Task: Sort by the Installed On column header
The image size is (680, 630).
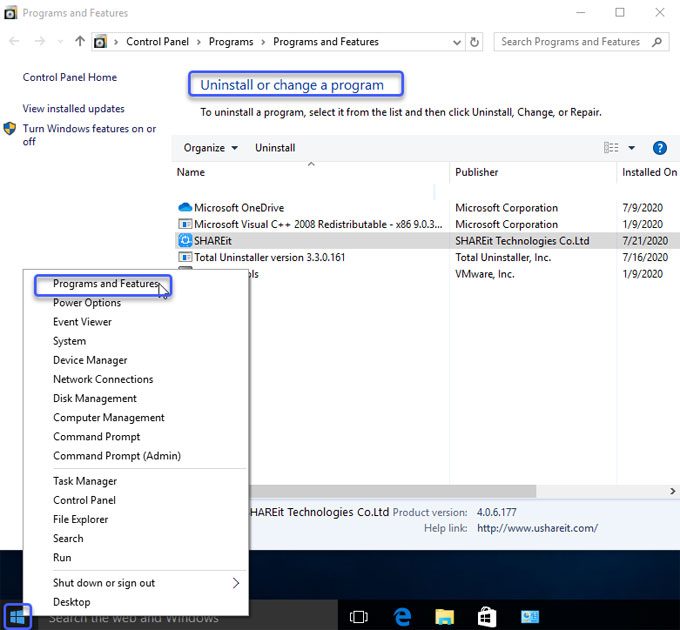Action: 649,172
